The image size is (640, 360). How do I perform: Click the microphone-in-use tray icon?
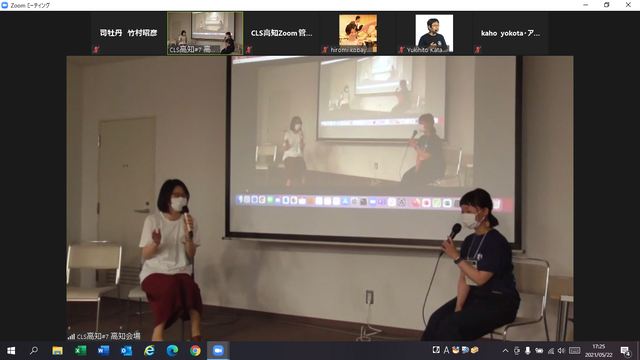pyautogui.click(x=528, y=351)
